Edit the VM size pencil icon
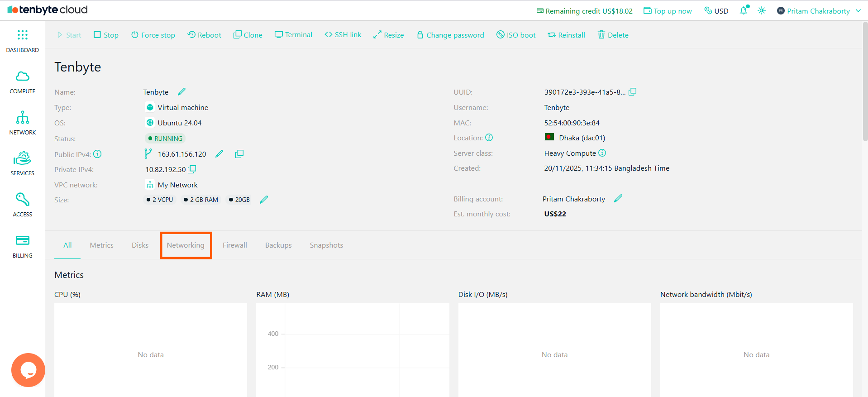868x397 pixels. click(x=264, y=200)
